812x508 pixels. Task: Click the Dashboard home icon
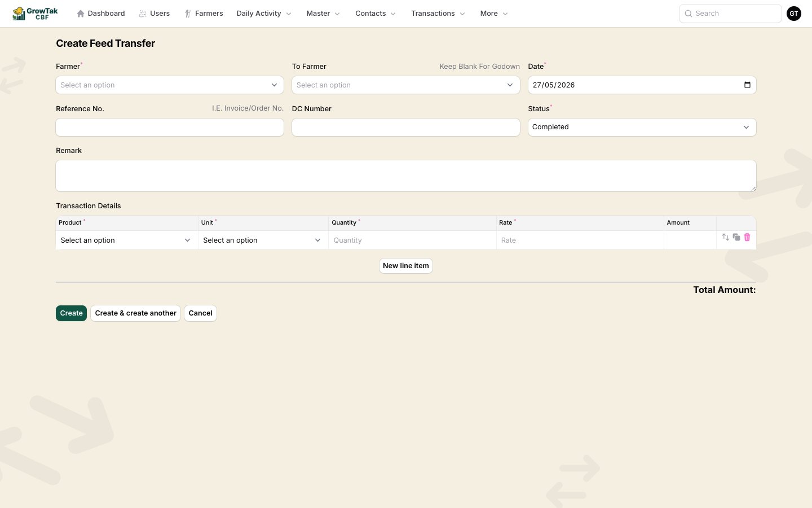pyautogui.click(x=81, y=14)
